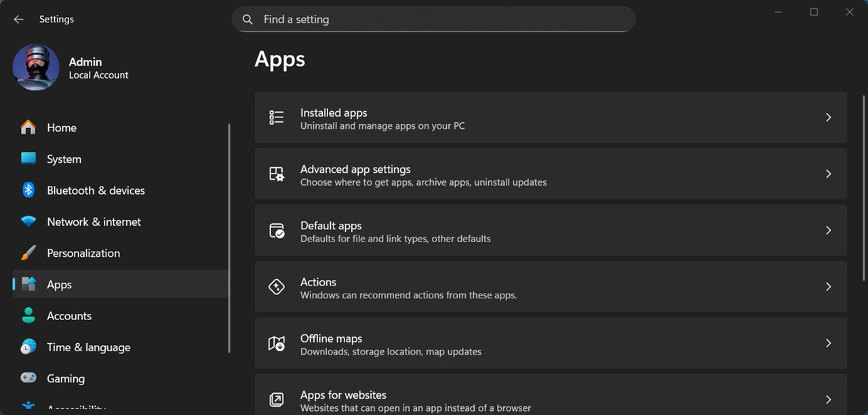Open Advanced app settings title

point(355,169)
